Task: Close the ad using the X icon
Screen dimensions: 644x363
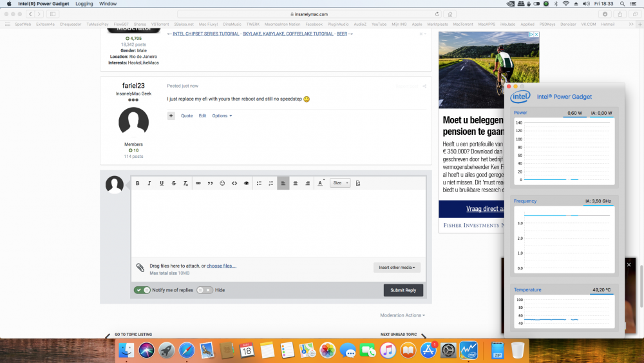Action: [536, 35]
